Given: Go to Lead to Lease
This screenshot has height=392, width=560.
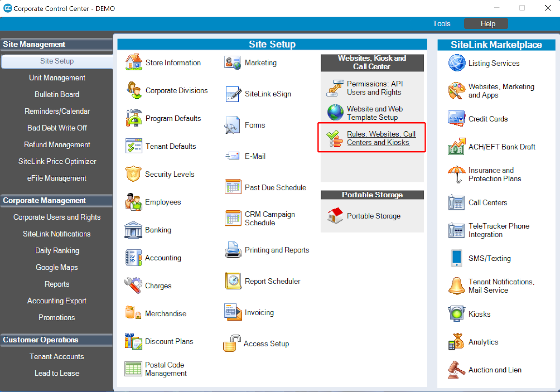Looking at the screenshot, I should pyautogui.click(x=57, y=373).
